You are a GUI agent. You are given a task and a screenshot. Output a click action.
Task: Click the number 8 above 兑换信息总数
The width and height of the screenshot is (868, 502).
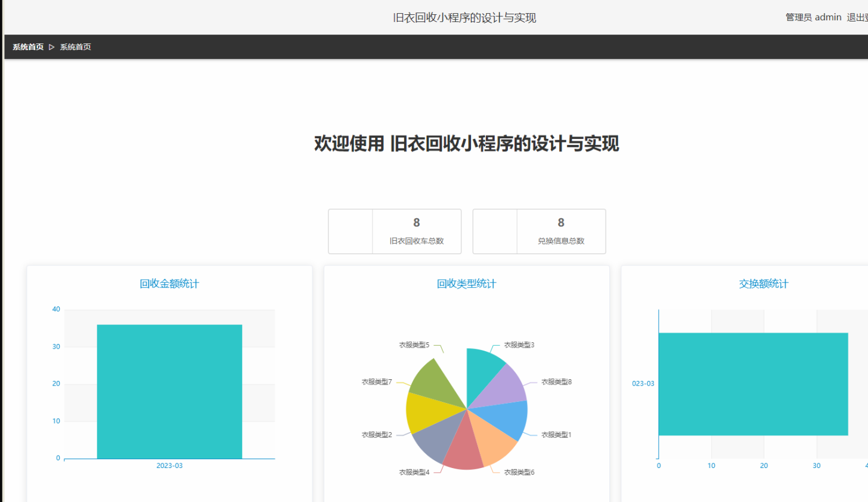(x=561, y=222)
